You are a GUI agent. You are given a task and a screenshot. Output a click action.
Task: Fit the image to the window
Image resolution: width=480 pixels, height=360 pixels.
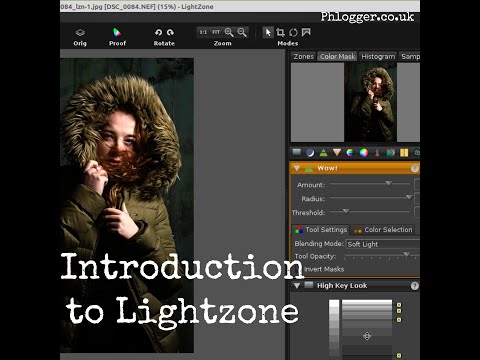(x=216, y=32)
